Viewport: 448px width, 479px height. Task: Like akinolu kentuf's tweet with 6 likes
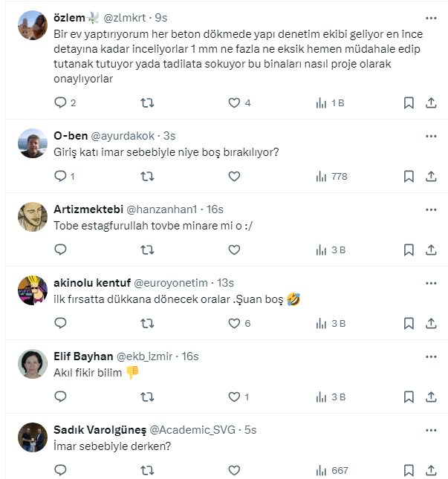234,324
